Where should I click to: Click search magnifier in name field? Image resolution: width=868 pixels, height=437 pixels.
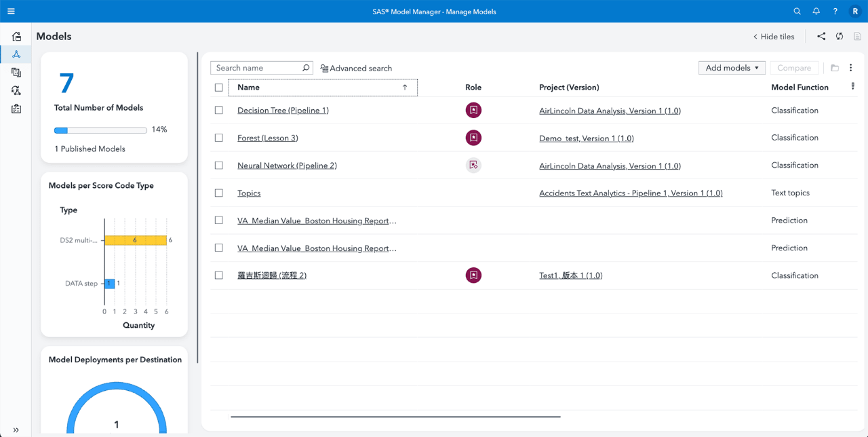coord(306,68)
